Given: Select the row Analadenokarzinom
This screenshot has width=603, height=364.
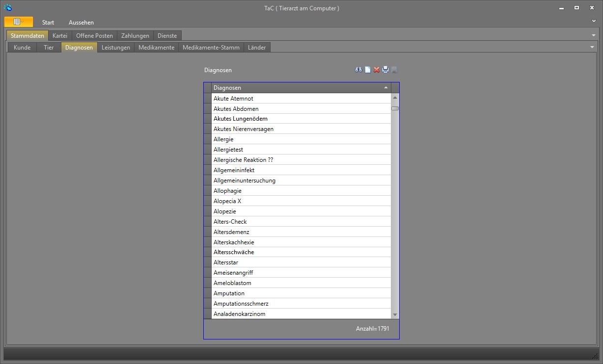Looking at the screenshot, I should pos(301,314).
